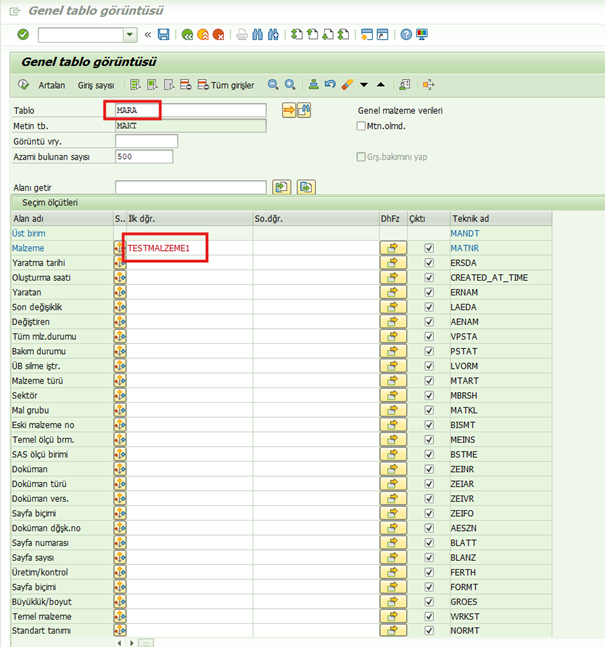Screen dimensions: 605x647
Task: Click the Print icon in toolbar
Action: coord(241,34)
